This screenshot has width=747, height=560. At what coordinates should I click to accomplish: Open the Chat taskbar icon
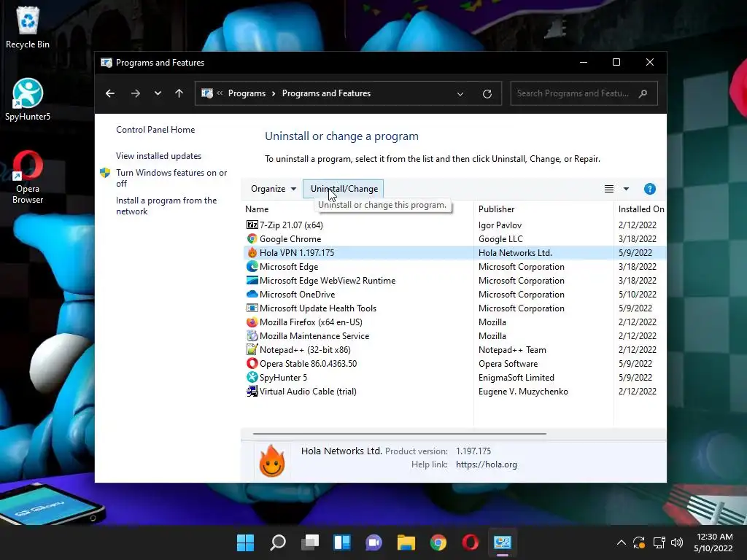(374, 542)
